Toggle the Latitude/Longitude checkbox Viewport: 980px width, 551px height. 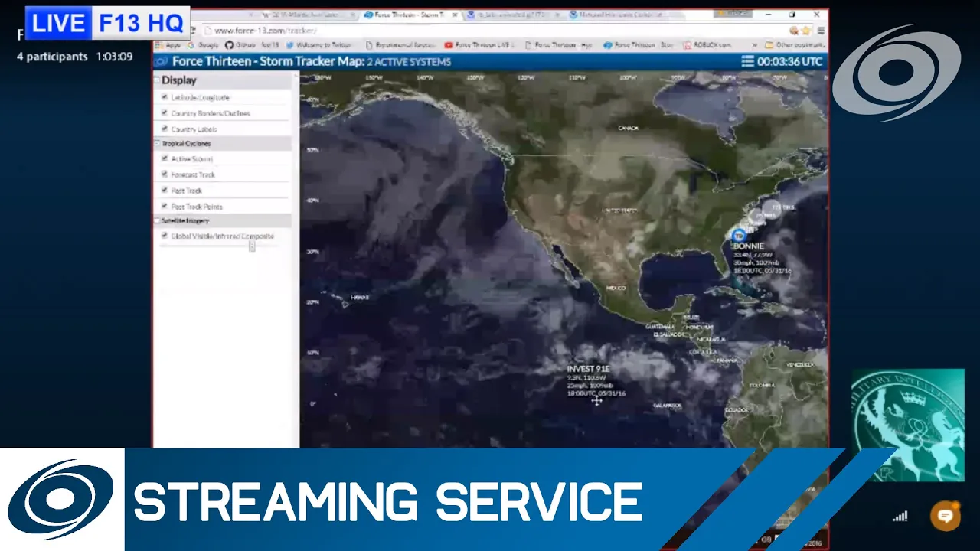click(x=165, y=97)
